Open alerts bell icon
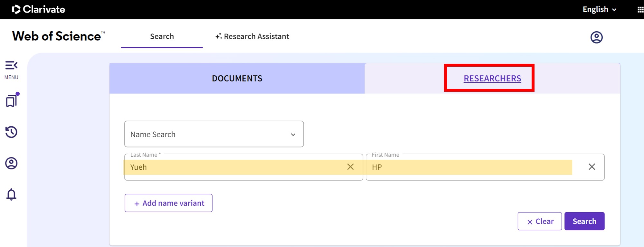644x247 pixels. click(11, 195)
